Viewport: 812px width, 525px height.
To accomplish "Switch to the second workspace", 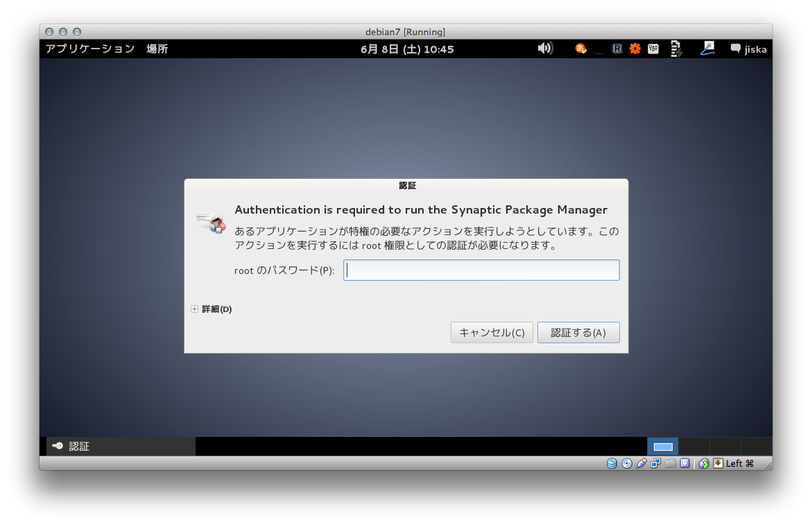I will (694, 447).
